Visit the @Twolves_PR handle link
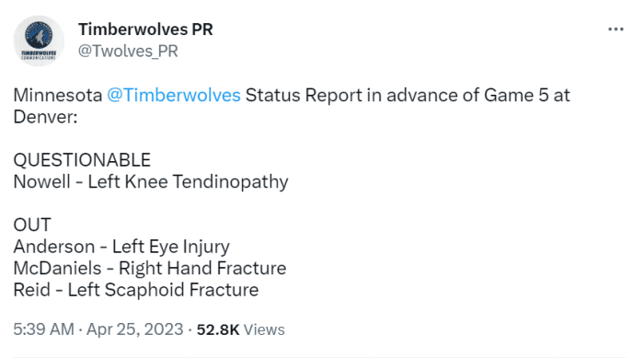644x358 pixels. point(128,52)
